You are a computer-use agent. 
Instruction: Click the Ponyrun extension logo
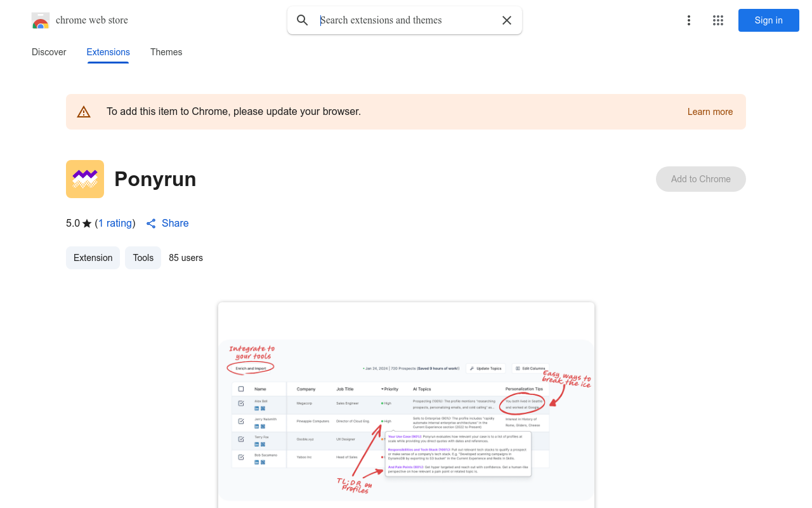(85, 179)
